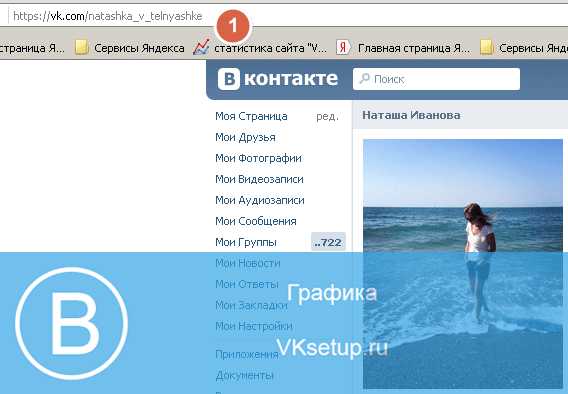Open Мои Фотографии
The image size is (568, 394).
tap(258, 158)
